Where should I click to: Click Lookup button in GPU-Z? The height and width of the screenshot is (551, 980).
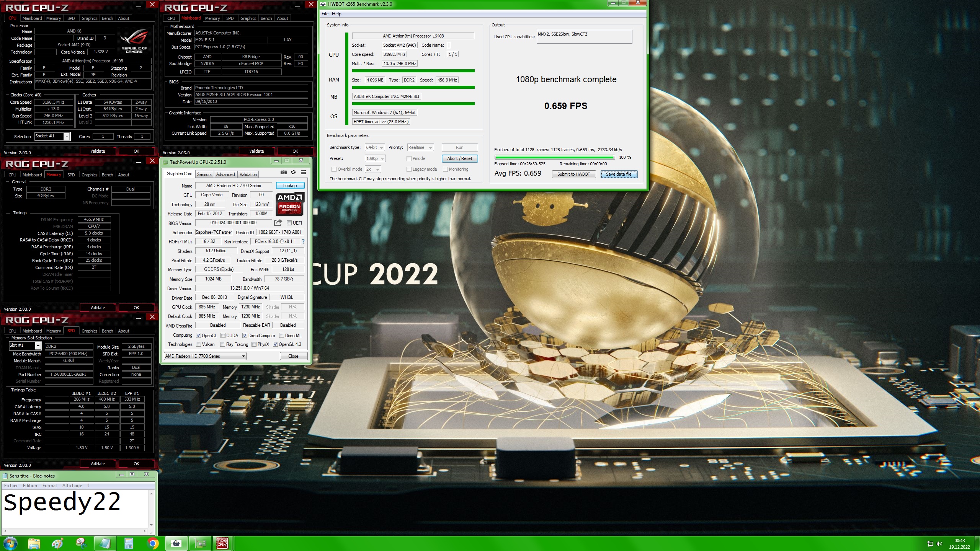[290, 186]
